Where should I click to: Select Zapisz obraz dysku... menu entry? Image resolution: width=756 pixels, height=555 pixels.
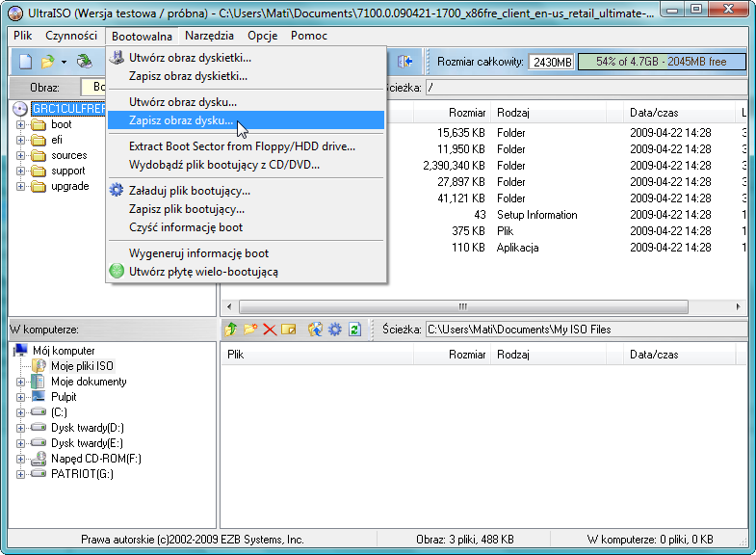pos(181,120)
